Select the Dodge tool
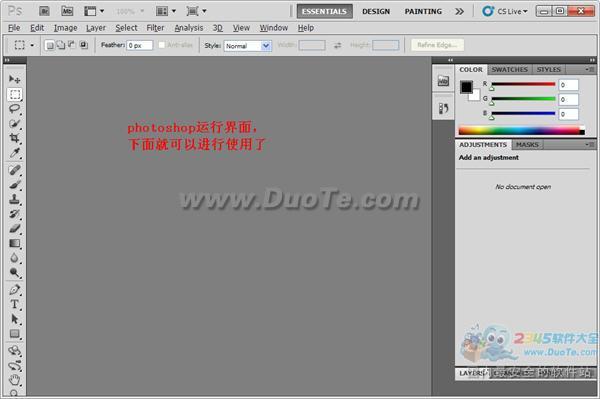This screenshot has height=399, width=600. 15,273
